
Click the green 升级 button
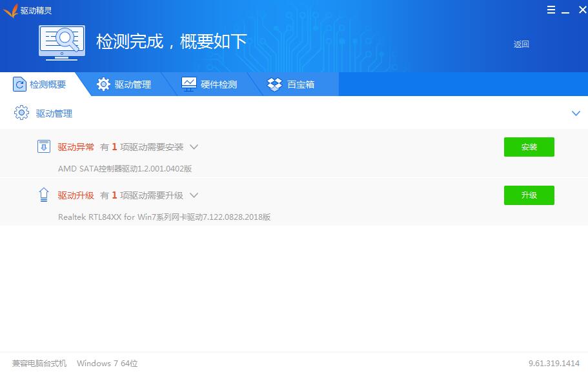click(529, 195)
